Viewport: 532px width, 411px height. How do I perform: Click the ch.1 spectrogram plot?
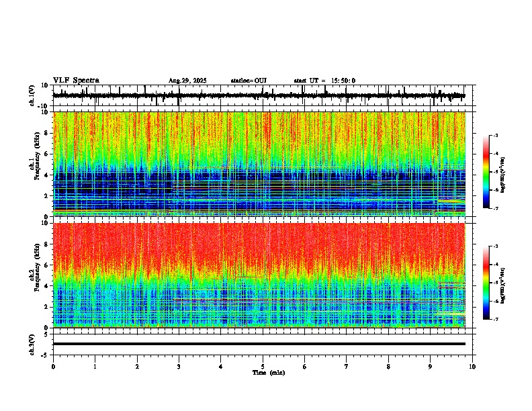coord(259,164)
